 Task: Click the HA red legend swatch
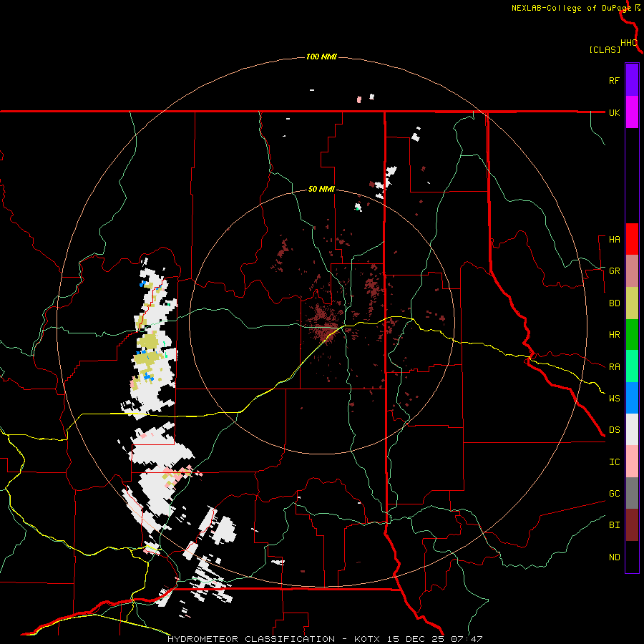click(x=632, y=239)
